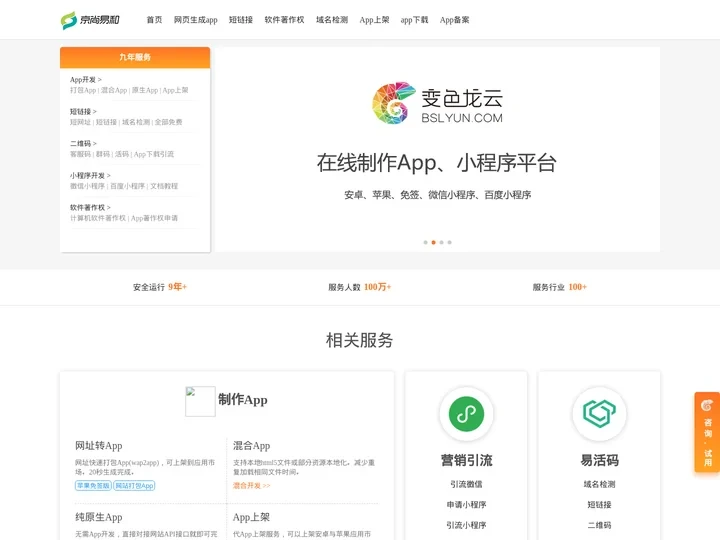Screen dimensions: 720x540
Task: Expand the App开发 > sidebar category
Action: pyautogui.click(x=86, y=79)
